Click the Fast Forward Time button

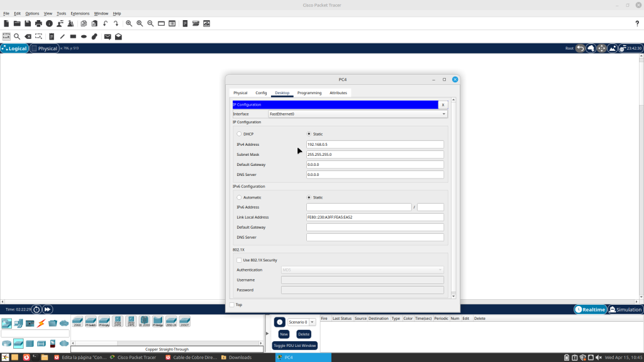(48, 309)
